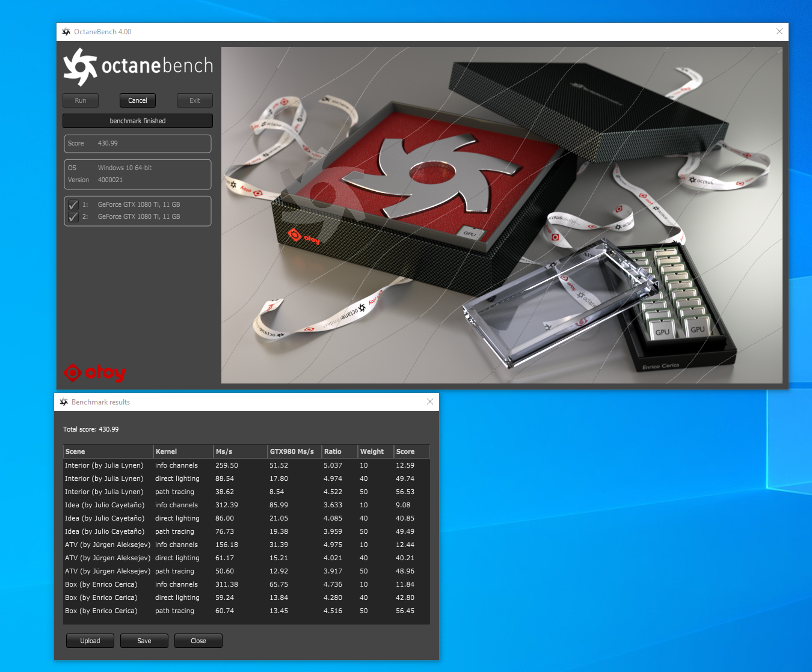Select the score cell 9.08
The width and height of the screenshot is (812, 672).
coord(403,505)
